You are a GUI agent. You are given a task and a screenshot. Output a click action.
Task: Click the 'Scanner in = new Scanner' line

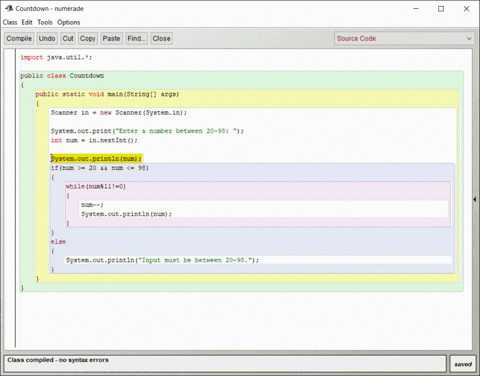(119, 113)
